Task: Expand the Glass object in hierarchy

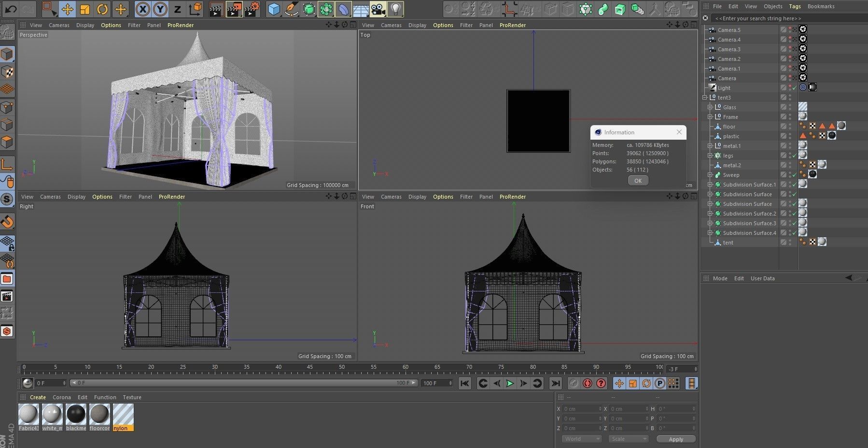Action: tap(710, 107)
